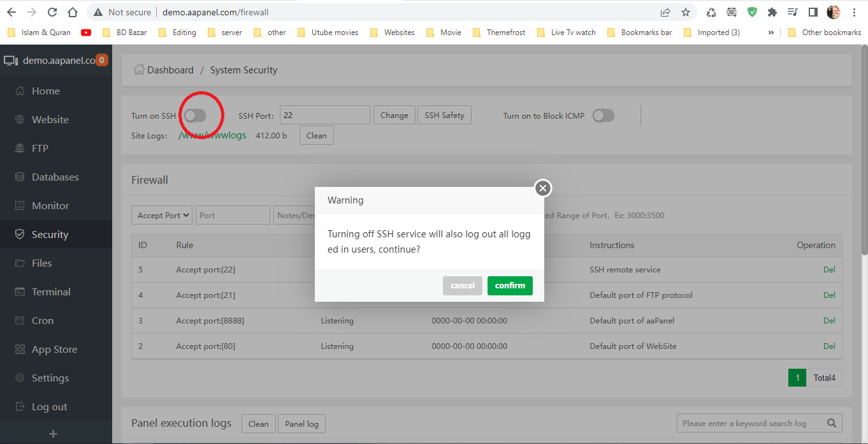The width and height of the screenshot is (868, 444).
Task: Open the /www/wwwlogs site logs link
Action: click(212, 135)
